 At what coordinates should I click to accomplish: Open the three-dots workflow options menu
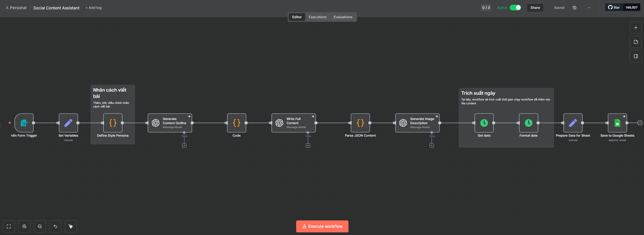pyautogui.click(x=589, y=8)
